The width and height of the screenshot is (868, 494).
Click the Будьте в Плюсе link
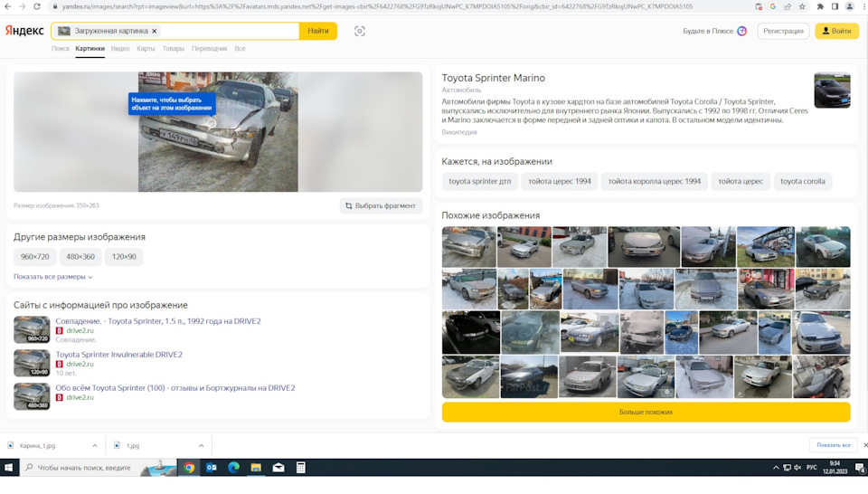(714, 31)
